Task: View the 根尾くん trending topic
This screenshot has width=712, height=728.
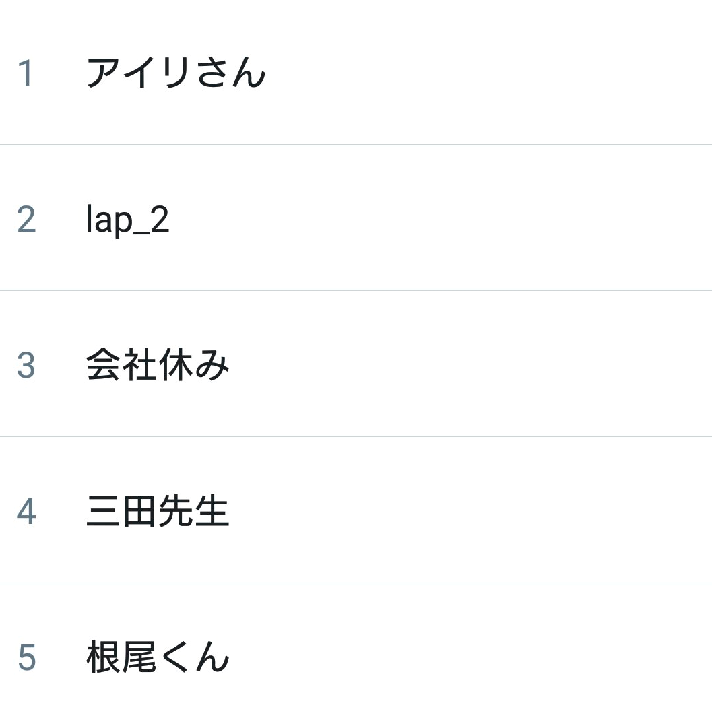Action: pos(158,657)
